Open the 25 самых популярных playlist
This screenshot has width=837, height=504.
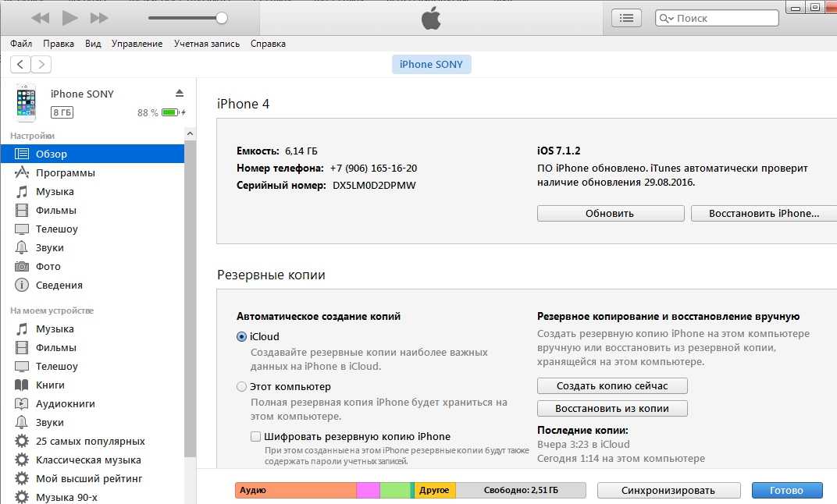point(90,442)
